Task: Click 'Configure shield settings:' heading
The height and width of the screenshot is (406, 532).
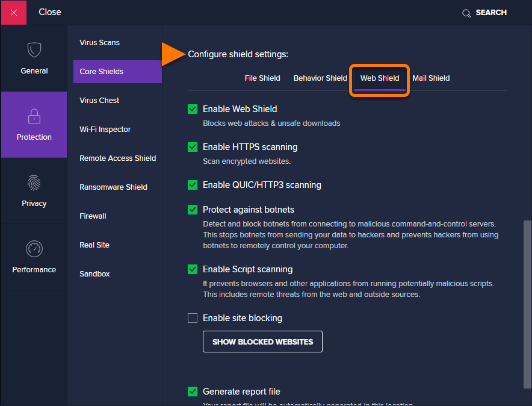Action: point(238,54)
